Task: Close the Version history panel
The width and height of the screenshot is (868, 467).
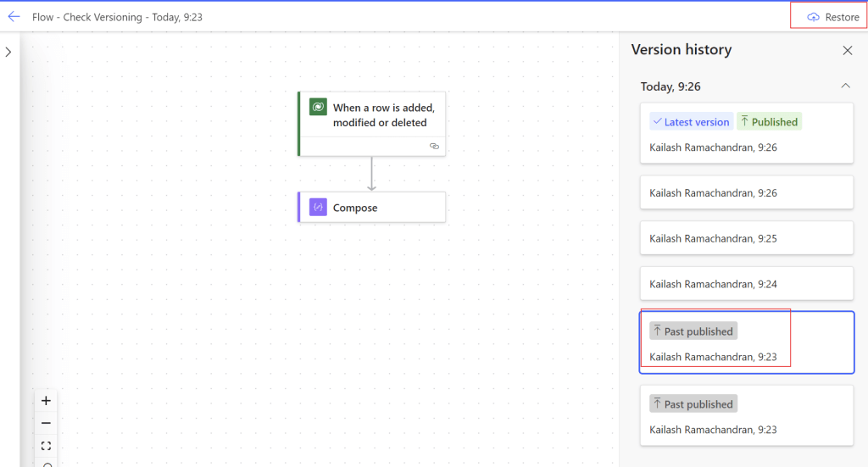Action: click(847, 51)
